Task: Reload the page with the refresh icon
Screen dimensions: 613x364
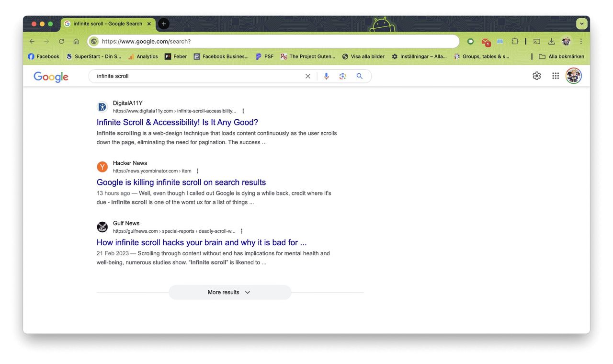Action: pos(61,41)
